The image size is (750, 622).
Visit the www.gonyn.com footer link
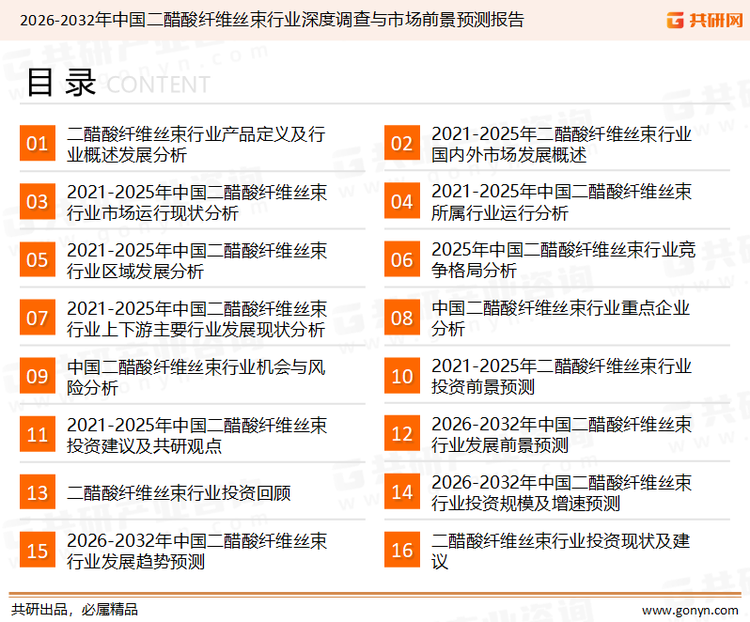[690, 611]
